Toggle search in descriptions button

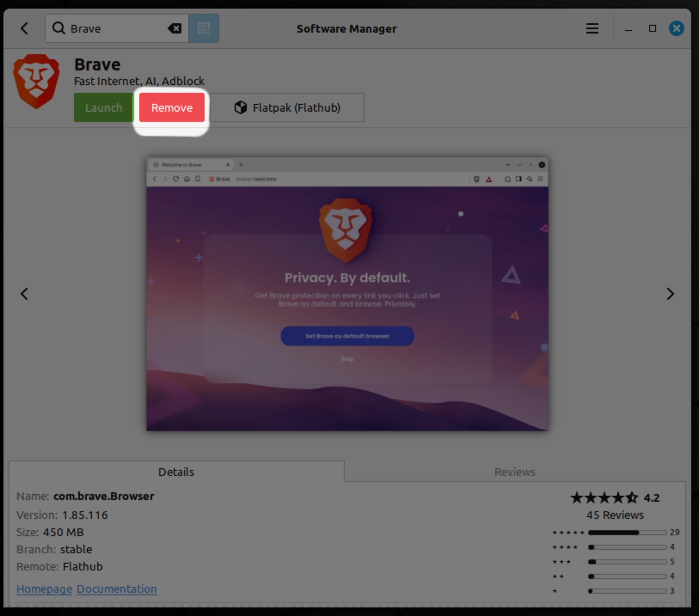(204, 29)
